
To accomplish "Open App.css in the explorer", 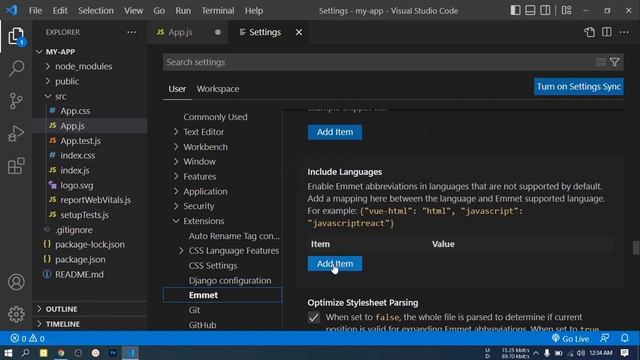I will pyautogui.click(x=75, y=111).
